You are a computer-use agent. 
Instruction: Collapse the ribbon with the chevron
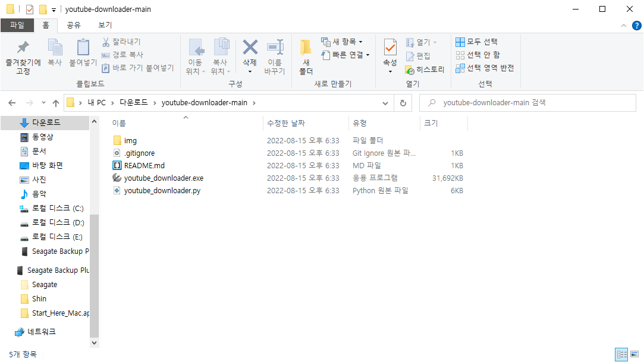[623, 26]
